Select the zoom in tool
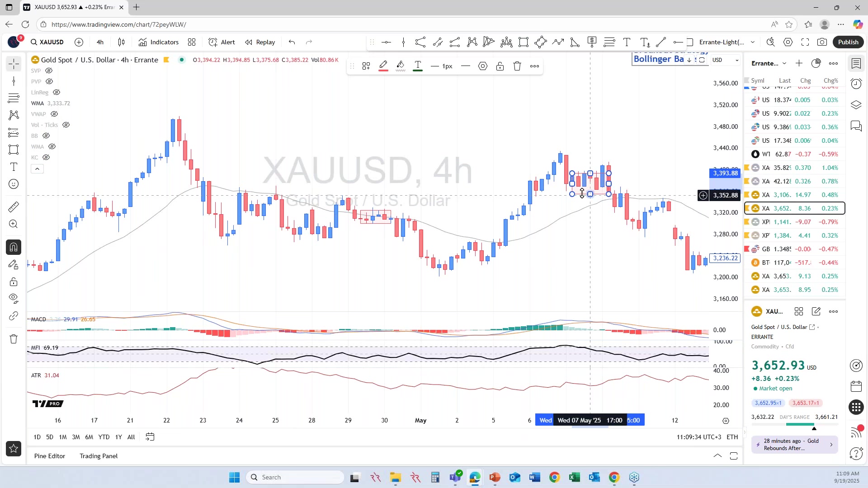 [x=14, y=224]
